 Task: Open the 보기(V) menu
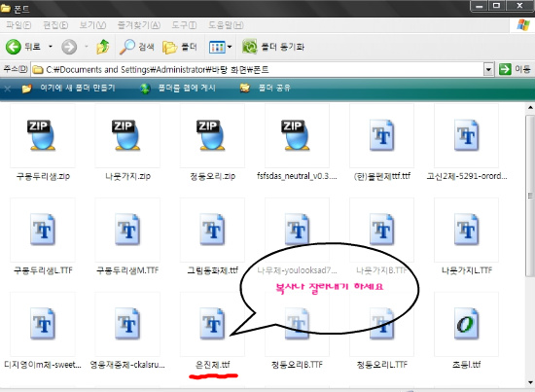92,25
